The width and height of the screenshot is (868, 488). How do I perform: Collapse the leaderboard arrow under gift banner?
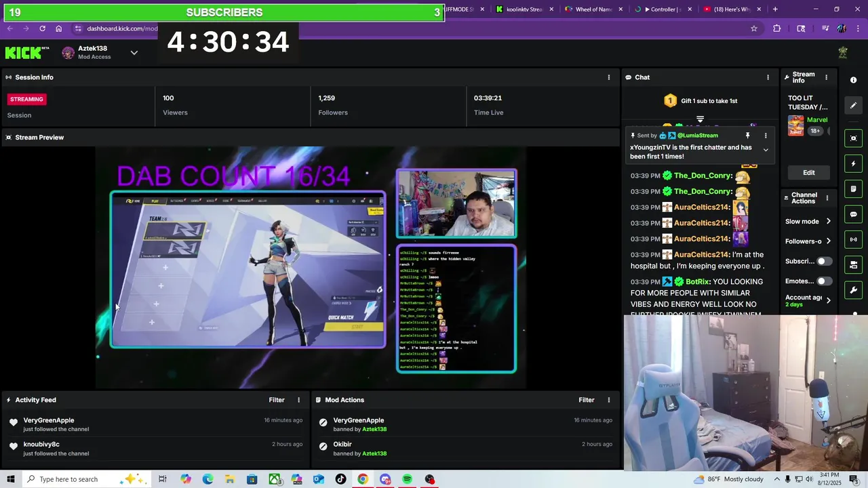click(700, 119)
